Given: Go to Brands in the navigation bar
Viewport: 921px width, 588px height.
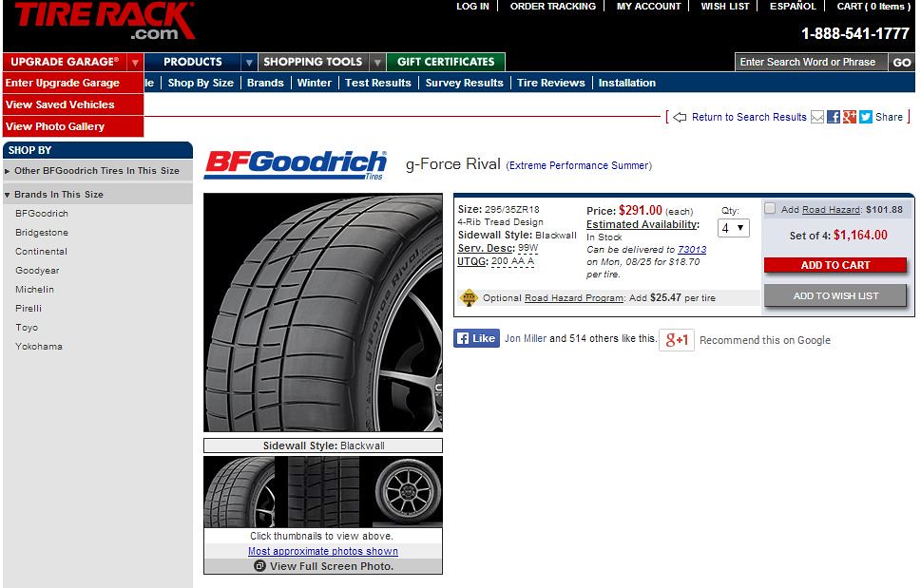Looking at the screenshot, I should [265, 83].
